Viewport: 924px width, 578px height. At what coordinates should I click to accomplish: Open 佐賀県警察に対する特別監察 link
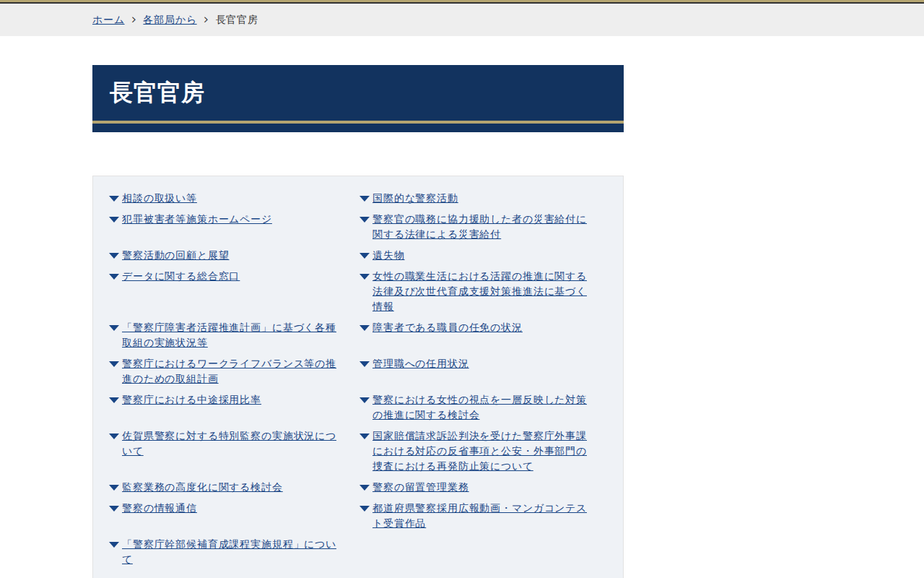[229, 443]
